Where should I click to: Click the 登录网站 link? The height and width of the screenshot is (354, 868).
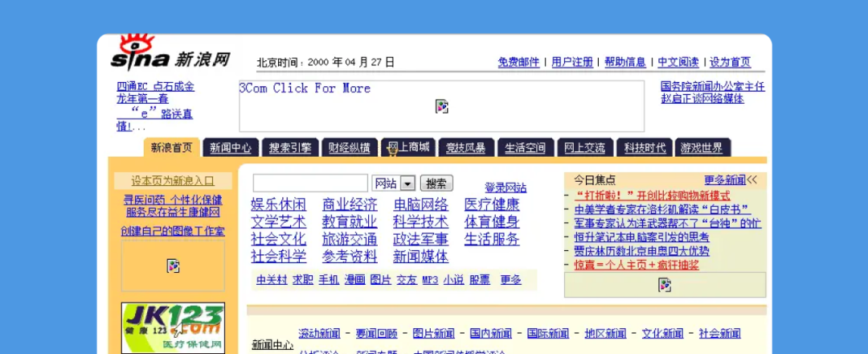506,187
